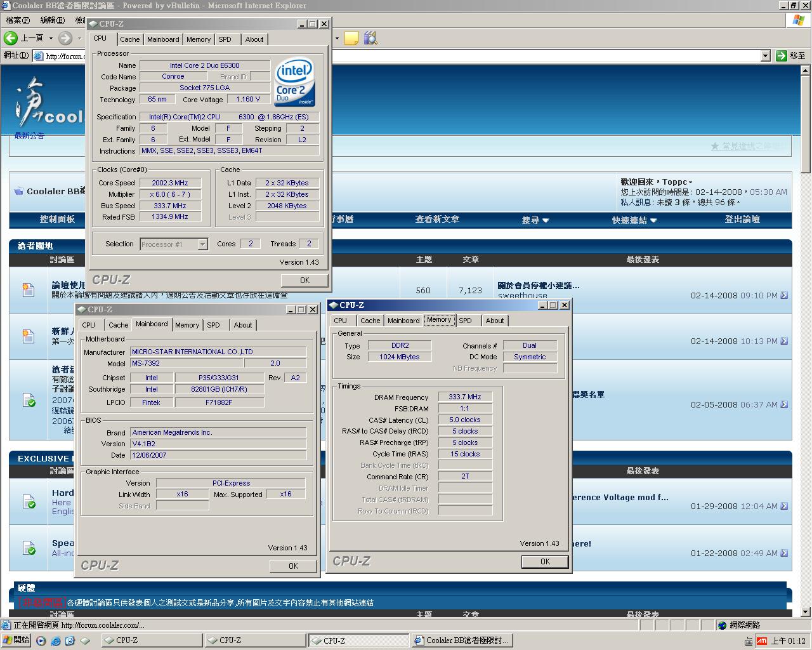Click the IE Research books icon

tap(370, 38)
